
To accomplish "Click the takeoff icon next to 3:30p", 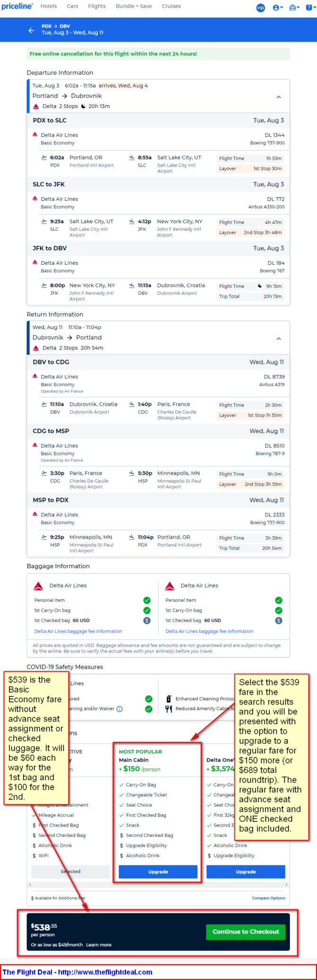I will (x=44, y=473).
